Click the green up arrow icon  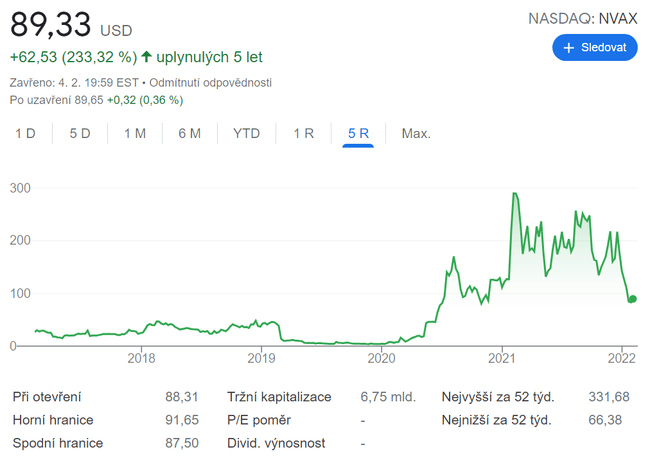tap(147, 57)
